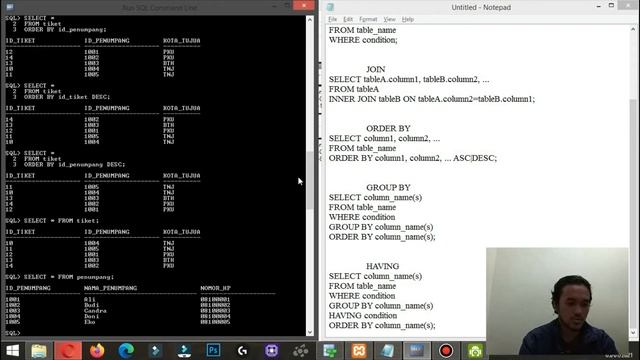Click 'HAVING condition' line in Notepad
Viewport: 640px width, 360px height.
click(363, 316)
